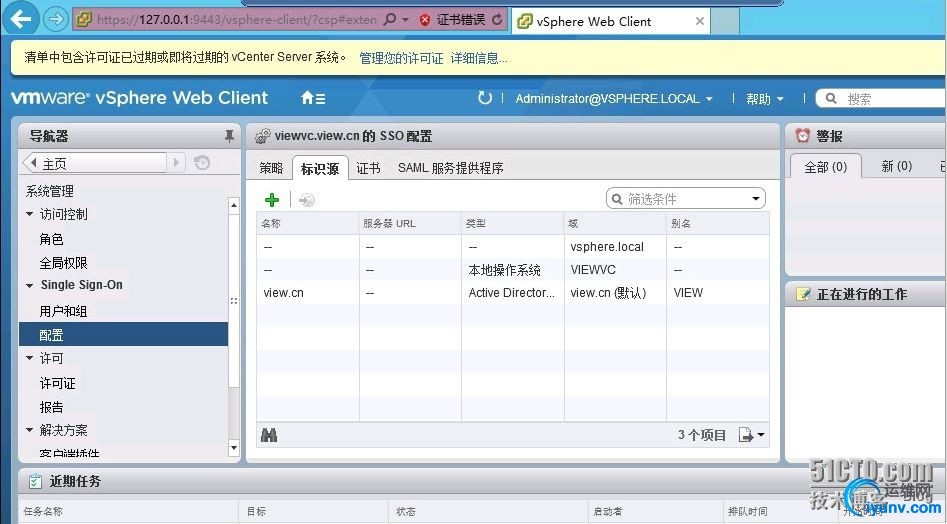The width and height of the screenshot is (947, 524).
Task: Collapse the 访问控制 tree section
Action: click(30, 214)
